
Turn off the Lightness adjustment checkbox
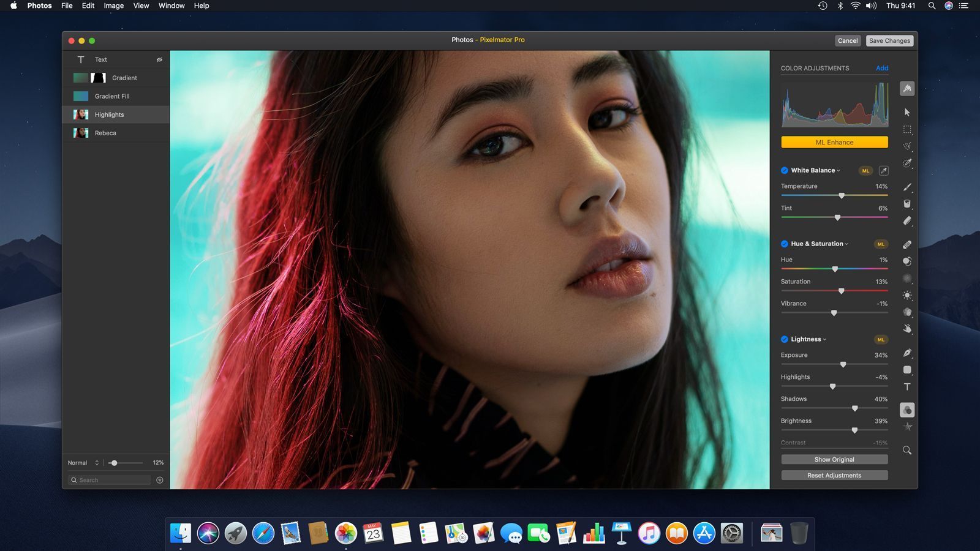pyautogui.click(x=785, y=340)
